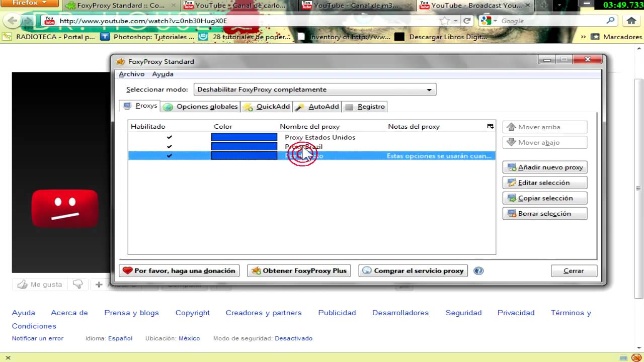Expand Idioma Español selector
This screenshot has width=644, height=362.
[120, 338]
